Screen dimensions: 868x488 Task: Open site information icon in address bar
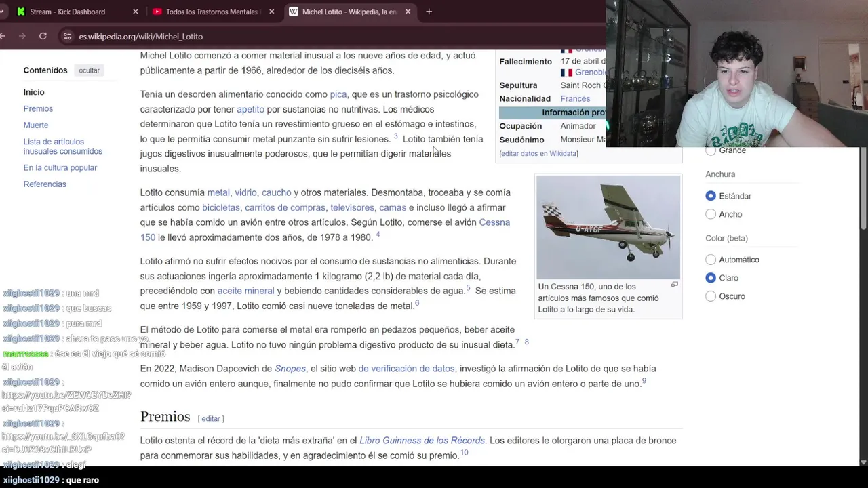67,36
